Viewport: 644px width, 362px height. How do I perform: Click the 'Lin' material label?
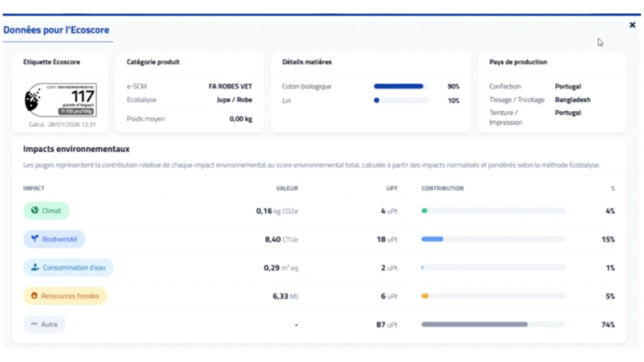pyautogui.click(x=286, y=101)
